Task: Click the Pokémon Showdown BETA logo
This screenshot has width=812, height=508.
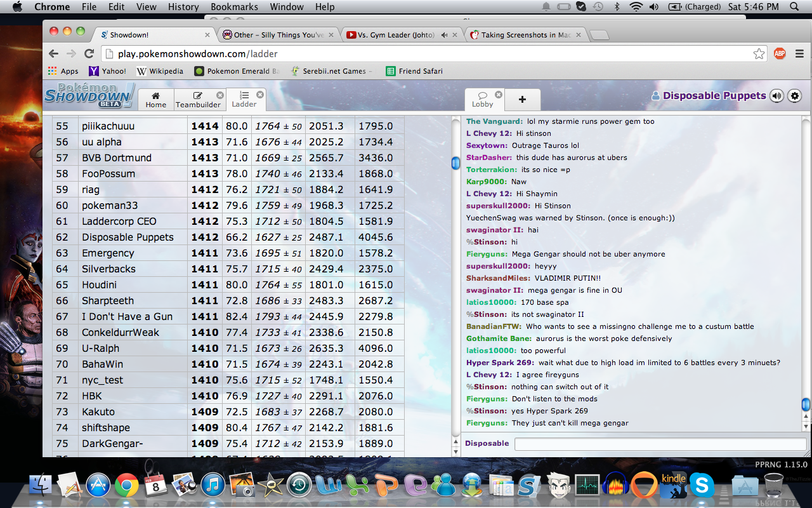Action: tap(89, 96)
